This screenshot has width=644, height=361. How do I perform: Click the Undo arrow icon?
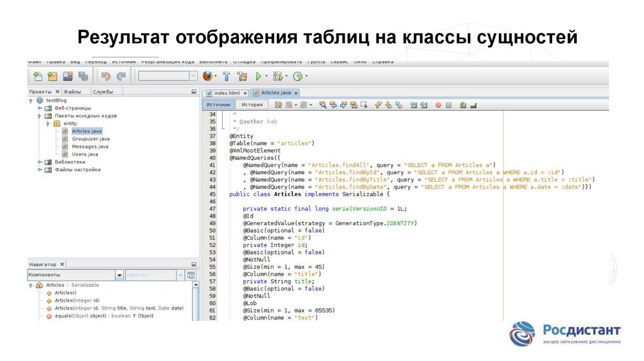pyautogui.click(x=106, y=76)
